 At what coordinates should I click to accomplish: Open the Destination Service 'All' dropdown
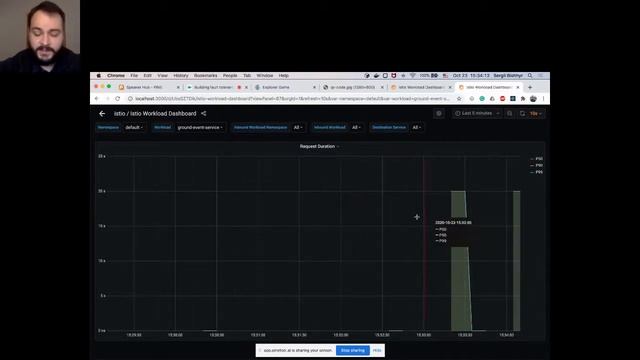pos(416,127)
